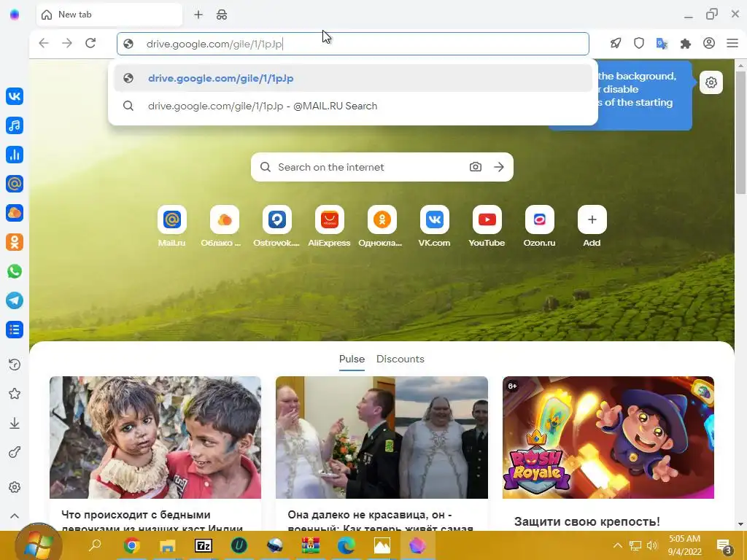This screenshot has height=560, width=747.
Task: Open browsing history from the sidebar
Action: tap(15, 365)
